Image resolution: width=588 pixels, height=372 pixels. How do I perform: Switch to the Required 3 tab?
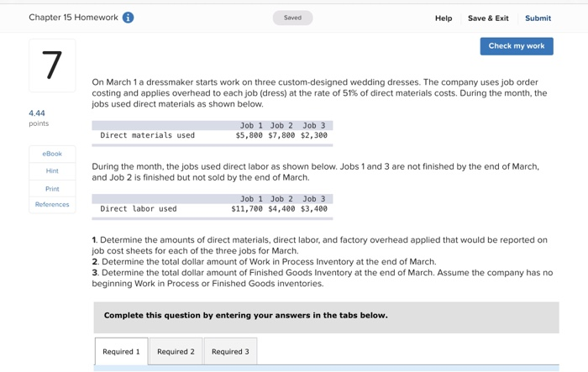(230, 351)
